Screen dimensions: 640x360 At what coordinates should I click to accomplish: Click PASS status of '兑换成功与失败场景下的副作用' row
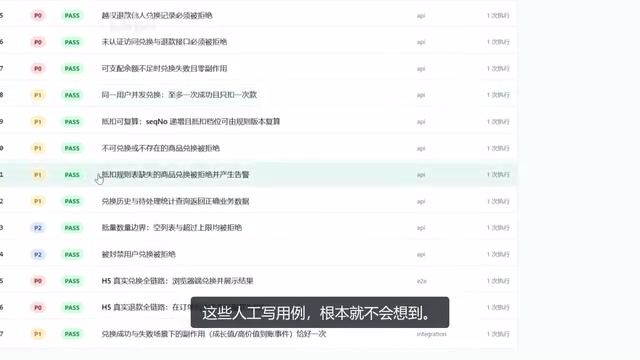72,334
